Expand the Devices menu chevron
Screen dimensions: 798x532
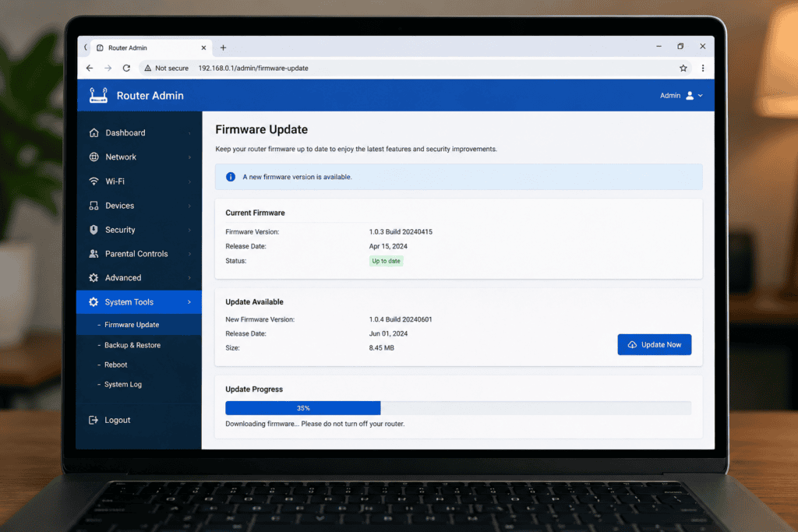pyautogui.click(x=189, y=206)
